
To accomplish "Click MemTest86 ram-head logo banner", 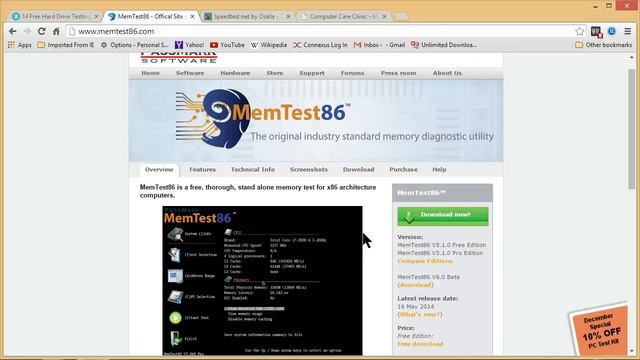I will [316, 121].
